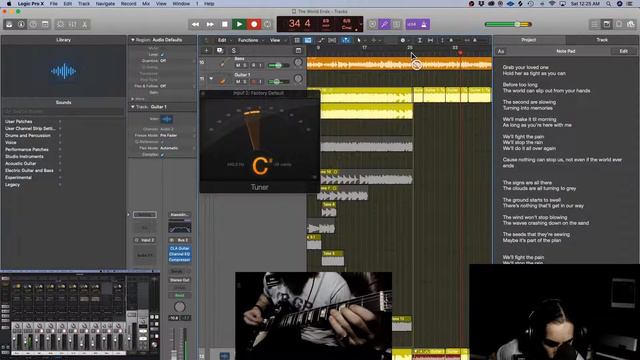Switch to grid list view icon
Screen dimensions: 640x360
297,40
